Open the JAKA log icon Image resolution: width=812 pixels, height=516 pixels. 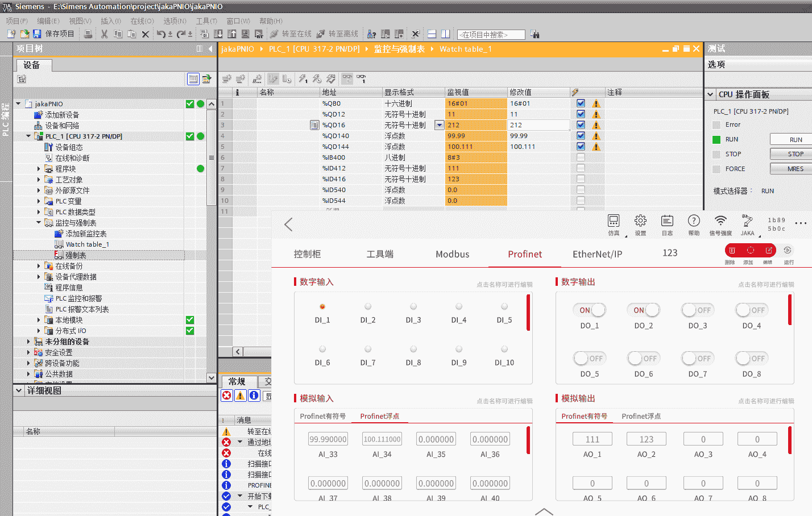click(x=667, y=221)
